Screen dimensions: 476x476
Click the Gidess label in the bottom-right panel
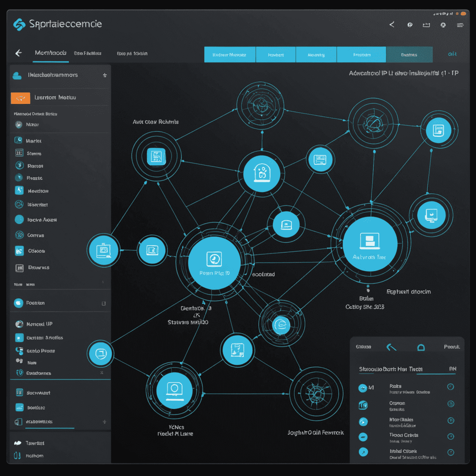point(364,347)
